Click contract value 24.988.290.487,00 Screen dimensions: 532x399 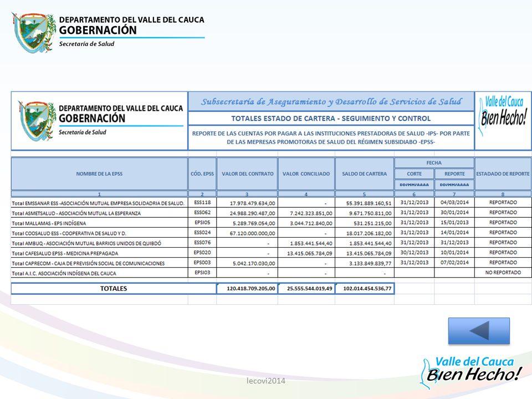[x=253, y=213]
